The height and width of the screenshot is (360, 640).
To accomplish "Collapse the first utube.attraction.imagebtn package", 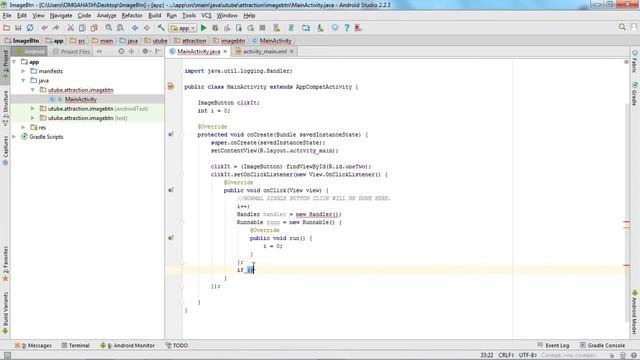I will [33, 90].
